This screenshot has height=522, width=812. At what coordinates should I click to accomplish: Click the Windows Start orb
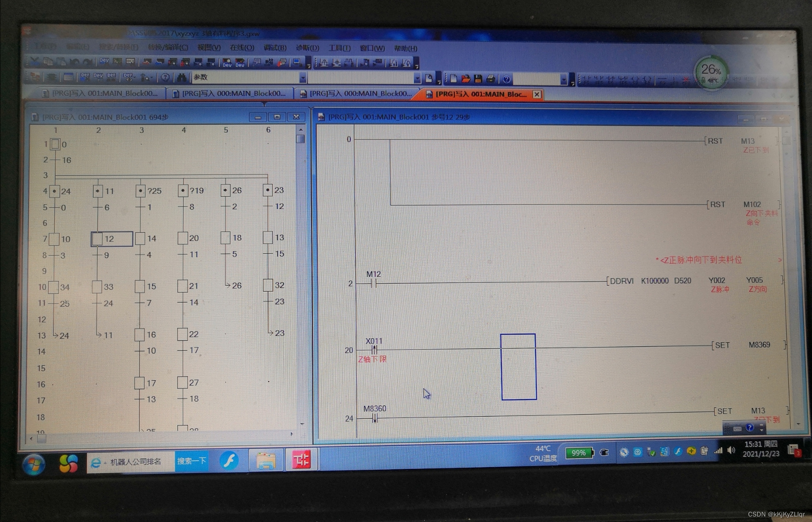click(34, 465)
